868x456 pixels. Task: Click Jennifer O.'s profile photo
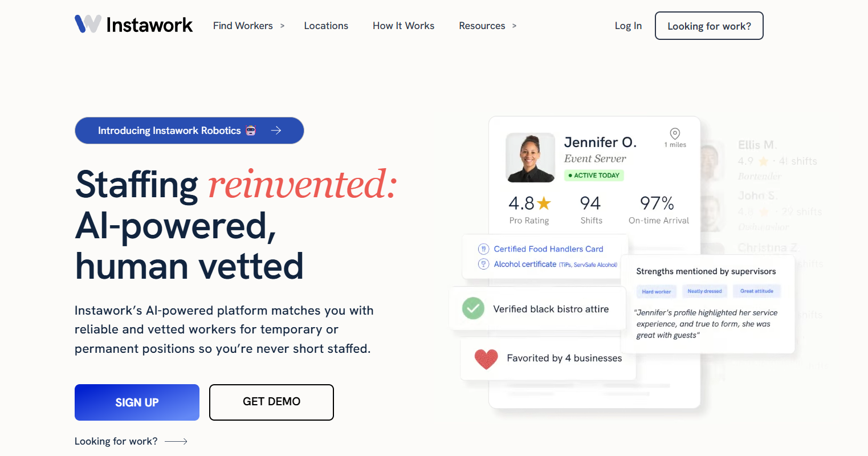pos(530,158)
